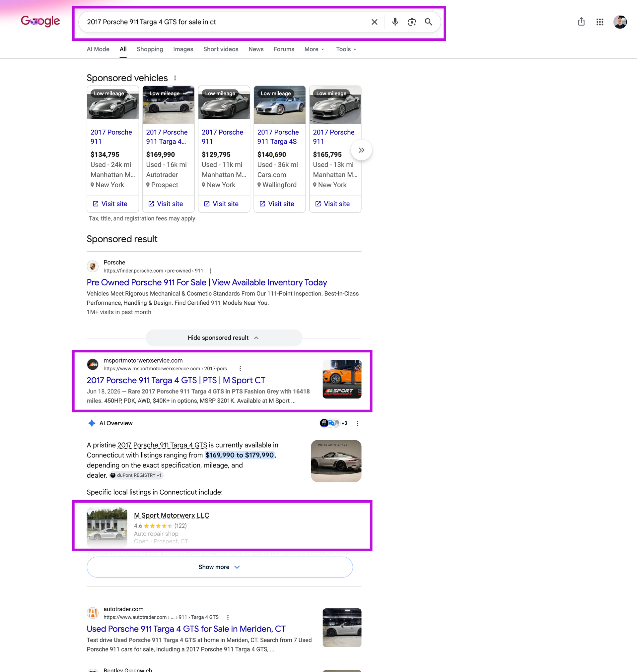The image size is (637, 672).
Task: Collapse with Hide sponsored result
Action: point(224,338)
